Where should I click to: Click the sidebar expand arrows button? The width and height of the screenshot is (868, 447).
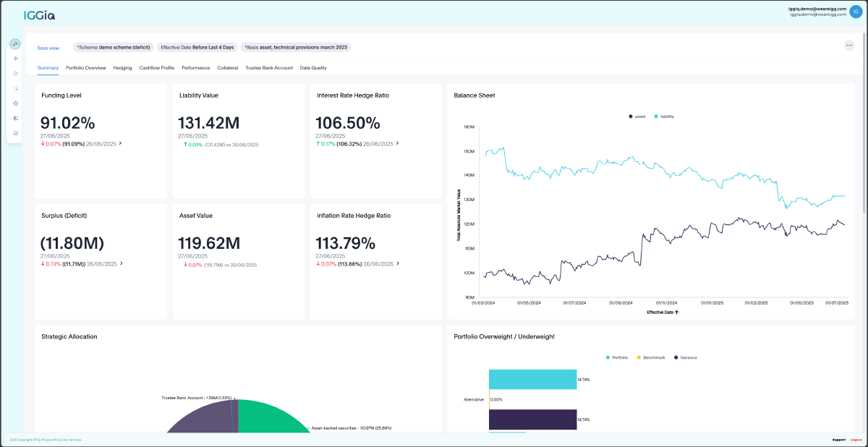tap(15, 44)
